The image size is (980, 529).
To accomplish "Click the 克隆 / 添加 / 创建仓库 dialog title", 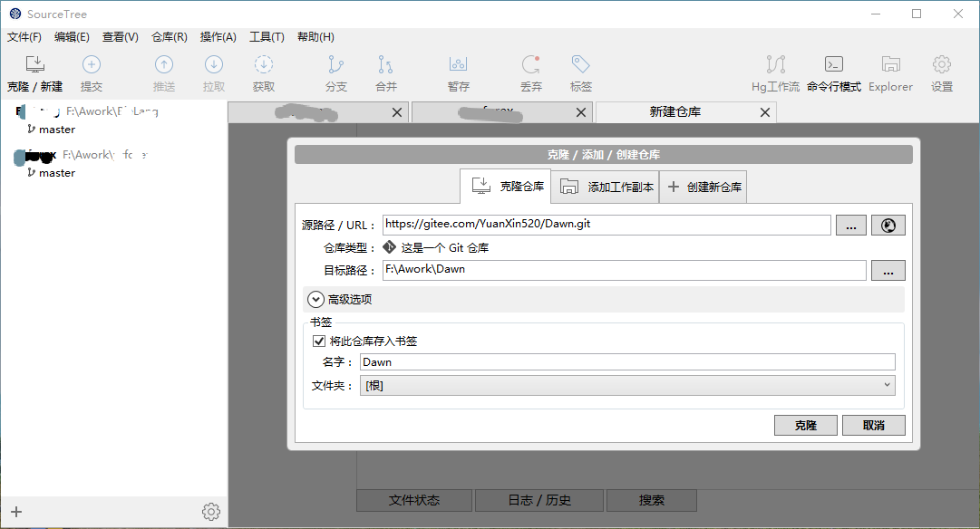I will pos(603,154).
